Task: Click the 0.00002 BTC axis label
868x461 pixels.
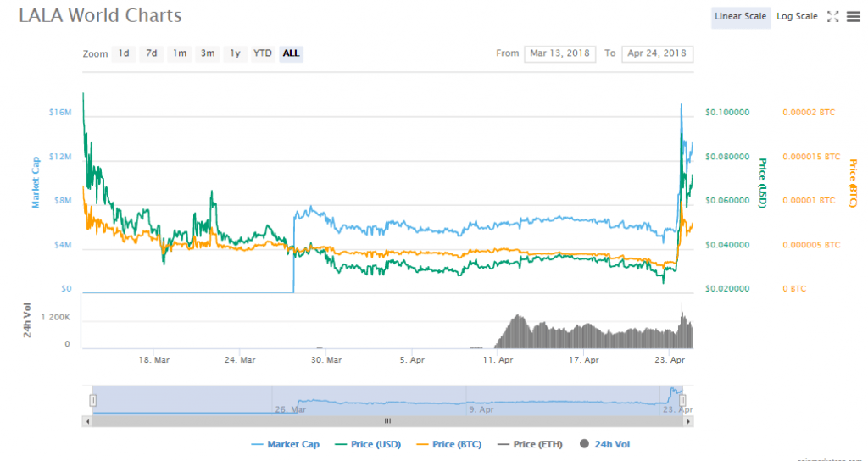Action: (x=808, y=113)
